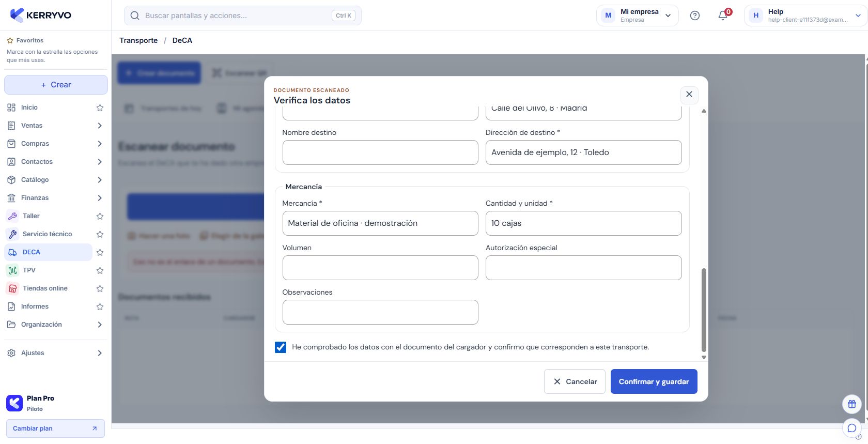
Task: Click the Observaciones field
Action: pos(380,312)
